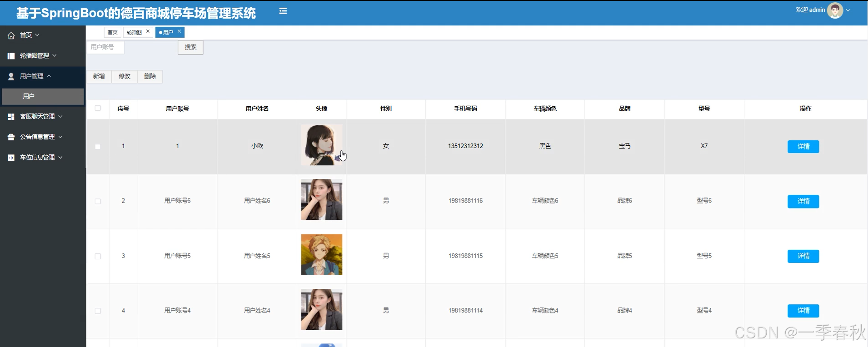The width and height of the screenshot is (868, 347).
Task: Open 详情 for 用户账号6 row
Action: 803,201
